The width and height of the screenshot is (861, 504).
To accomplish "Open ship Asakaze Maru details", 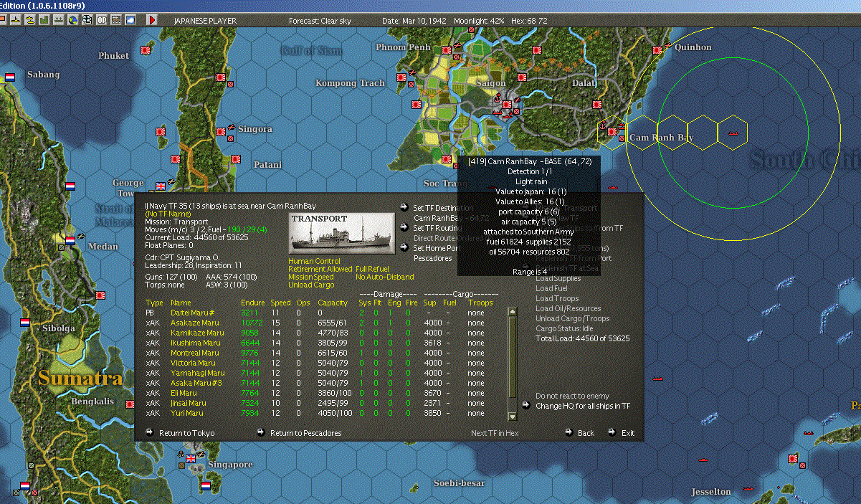I will coord(194,323).
